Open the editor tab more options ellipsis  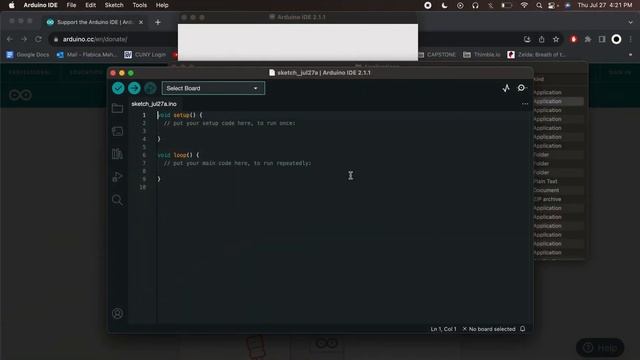[525, 104]
